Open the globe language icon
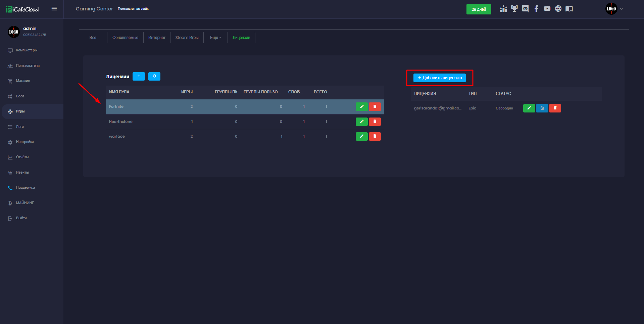The width and height of the screenshot is (644, 324). [558, 9]
